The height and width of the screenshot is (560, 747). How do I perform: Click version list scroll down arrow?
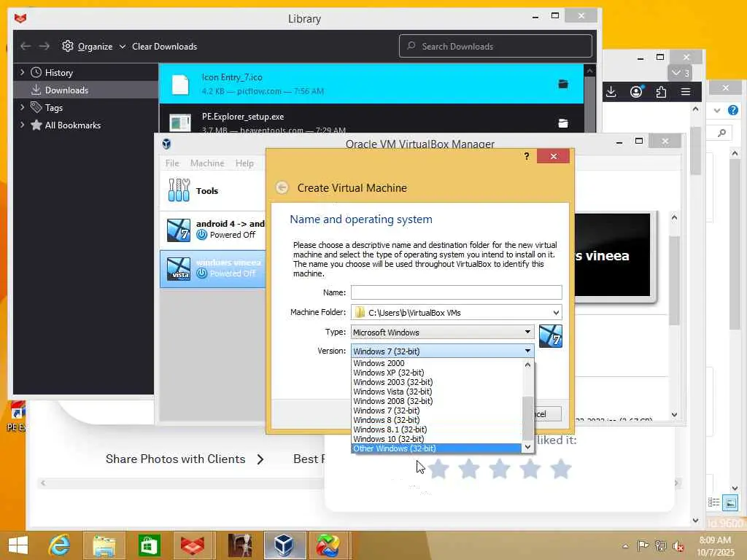[x=528, y=447]
